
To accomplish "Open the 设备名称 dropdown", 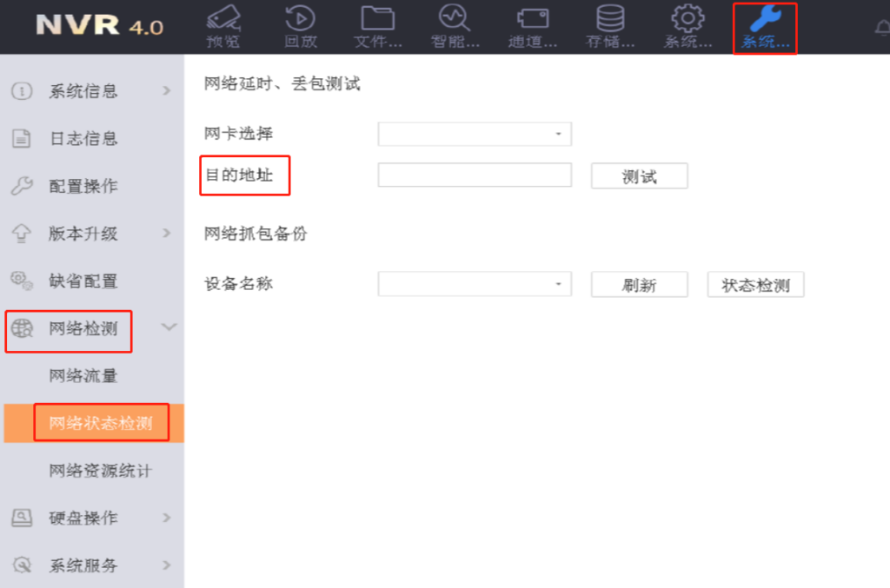I will click(x=474, y=284).
